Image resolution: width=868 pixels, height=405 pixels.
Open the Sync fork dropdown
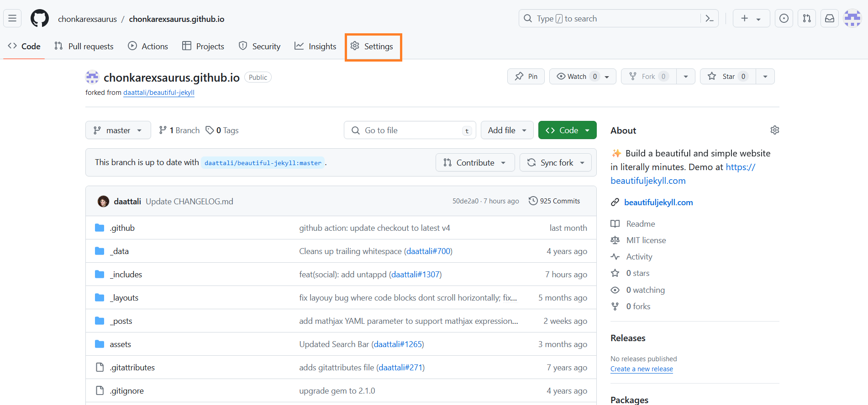tap(556, 162)
